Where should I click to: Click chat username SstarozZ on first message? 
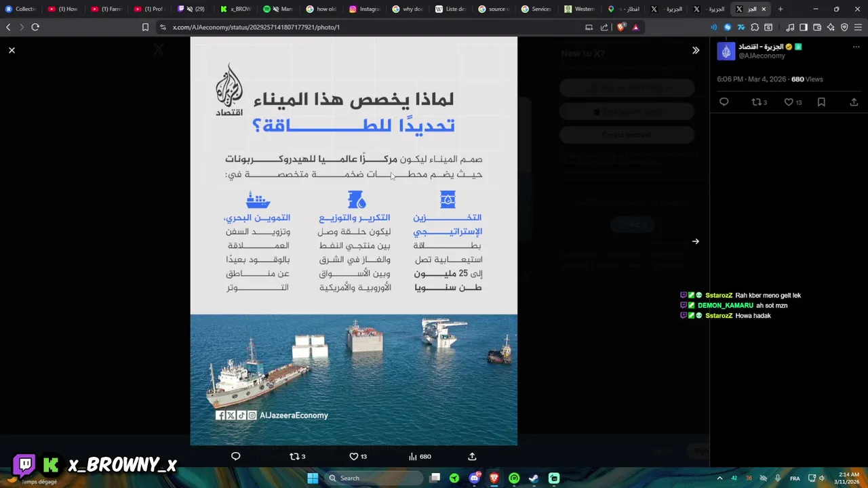tap(719, 296)
